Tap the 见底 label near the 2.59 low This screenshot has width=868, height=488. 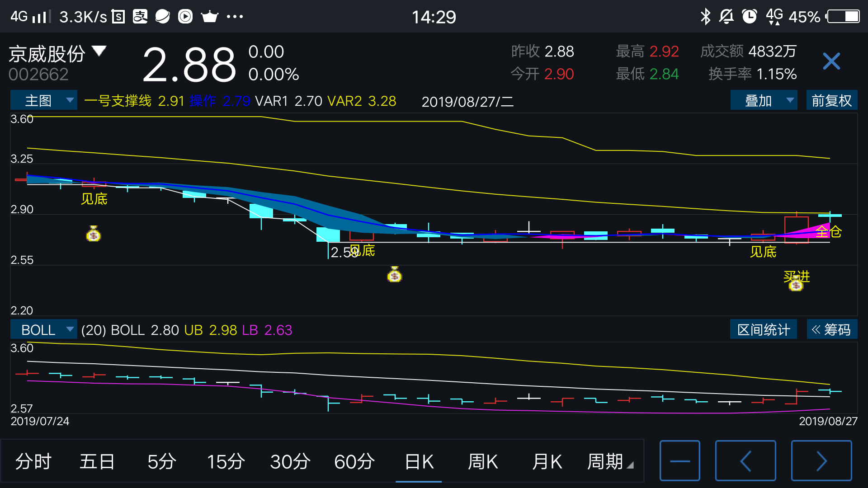[362, 251]
